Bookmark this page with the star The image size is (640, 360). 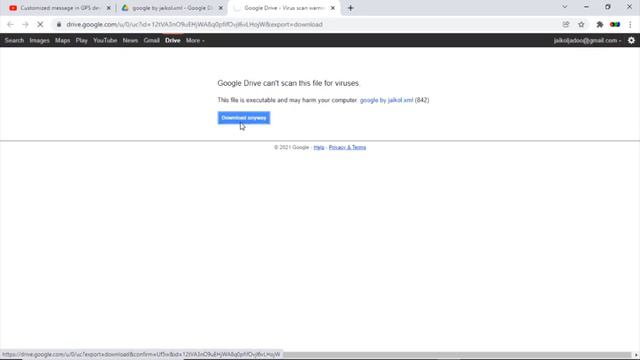[581, 24]
